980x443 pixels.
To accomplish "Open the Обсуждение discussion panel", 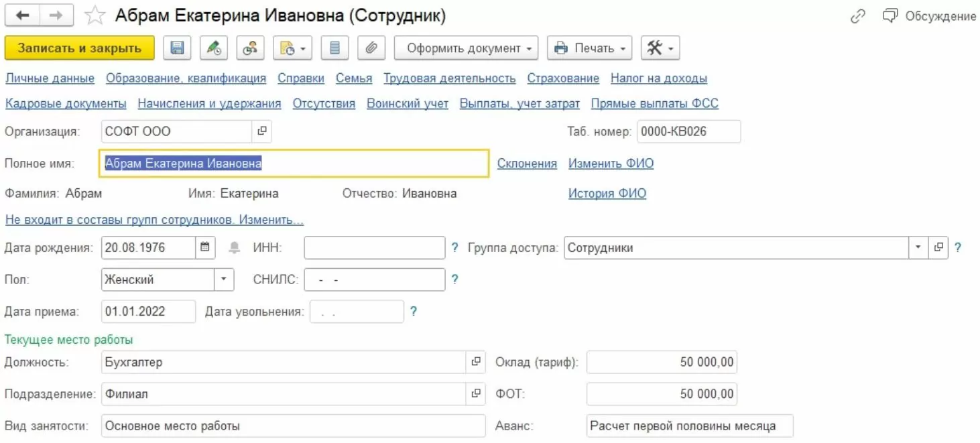I will [x=929, y=16].
